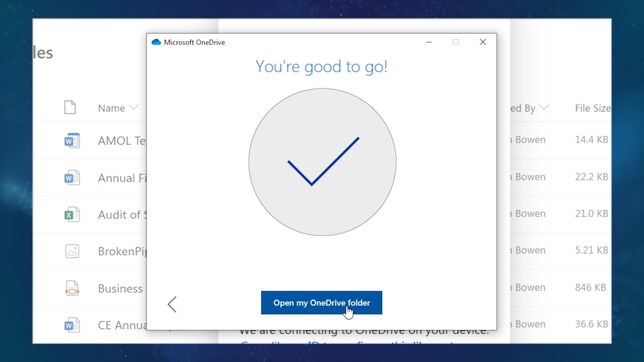
Task: Select the 22.2 KB file size cell
Action: [x=592, y=177]
